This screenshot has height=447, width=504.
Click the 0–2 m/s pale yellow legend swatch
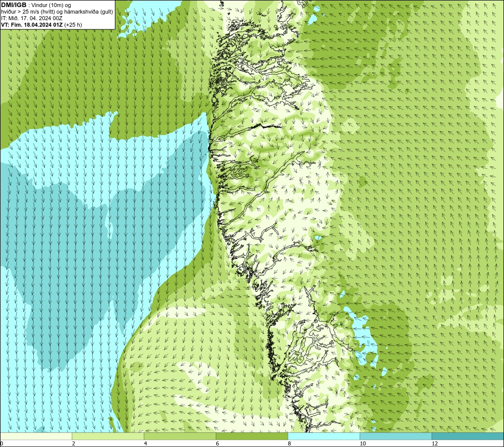[x=36, y=436]
